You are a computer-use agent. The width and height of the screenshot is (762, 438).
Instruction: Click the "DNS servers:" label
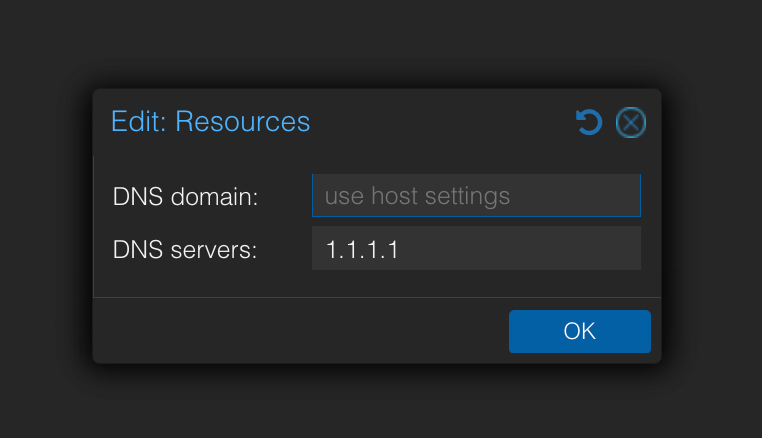[185, 249]
